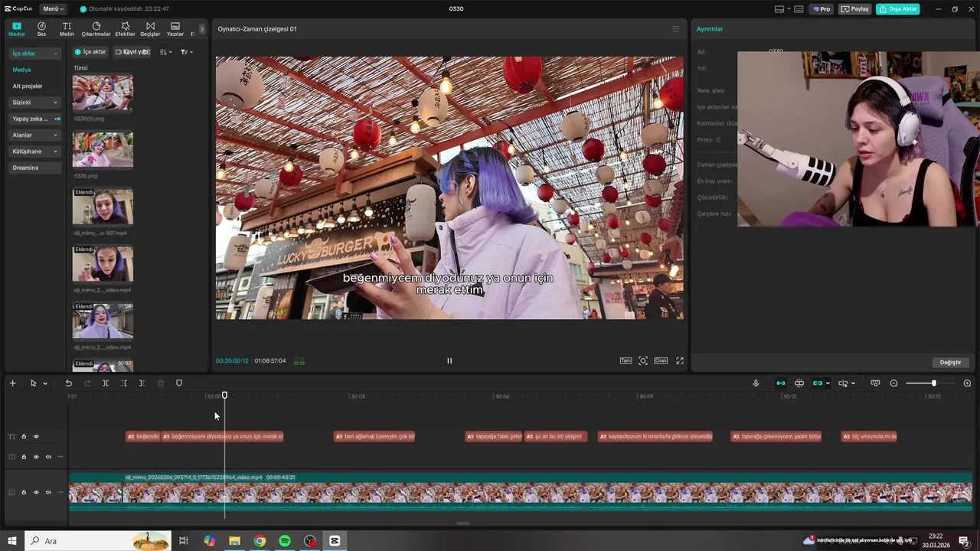The image size is (980, 551).
Task: Select the 0330.png thumbnail
Action: (x=103, y=149)
